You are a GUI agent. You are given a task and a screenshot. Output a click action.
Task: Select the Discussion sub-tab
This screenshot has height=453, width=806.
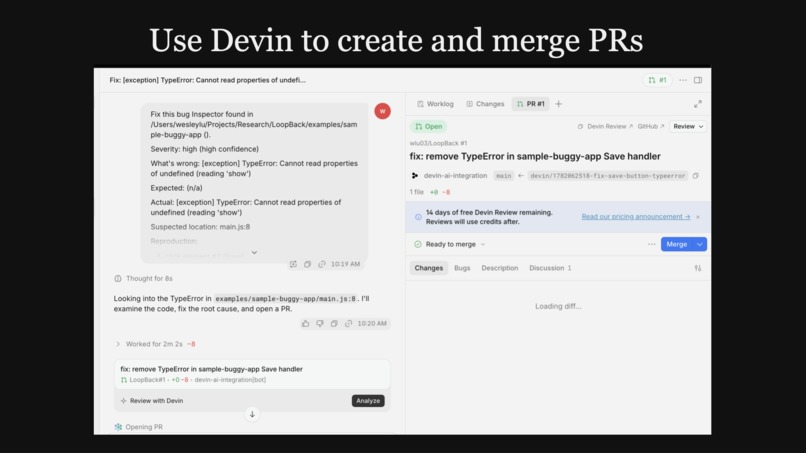tap(550, 268)
